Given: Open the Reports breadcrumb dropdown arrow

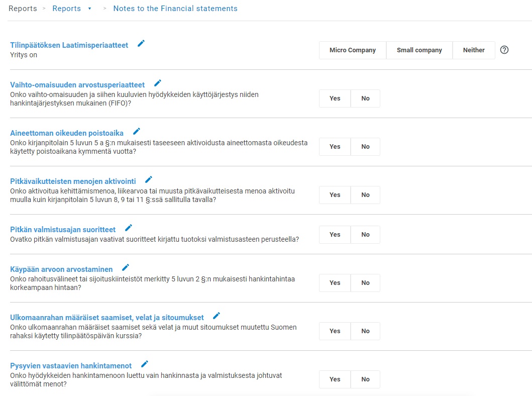Looking at the screenshot, I should click(x=90, y=9).
